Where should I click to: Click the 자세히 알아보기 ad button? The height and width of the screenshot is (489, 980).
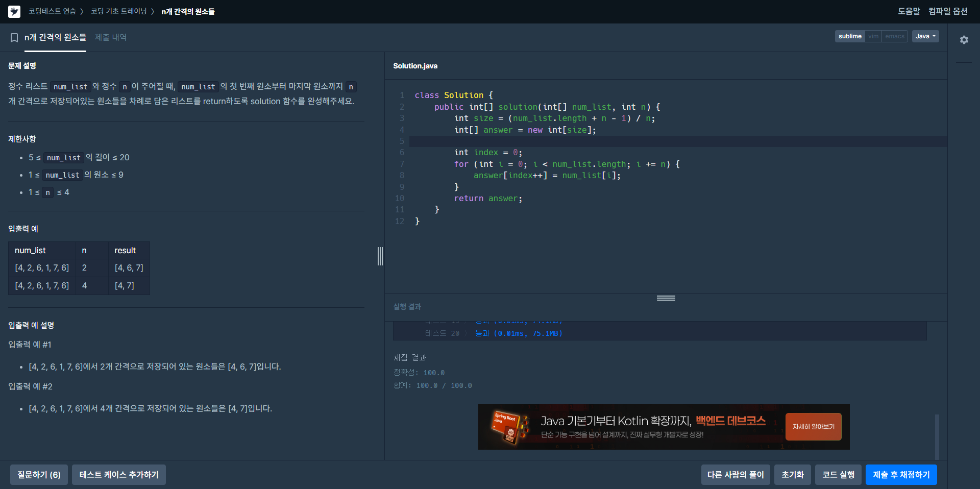point(814,427)
